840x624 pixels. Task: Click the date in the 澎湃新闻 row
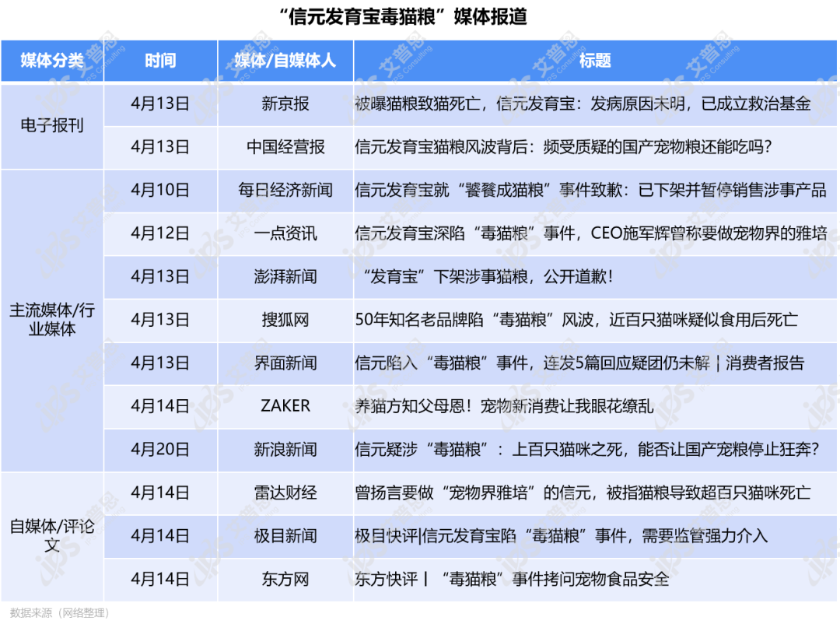click(160, 277)
